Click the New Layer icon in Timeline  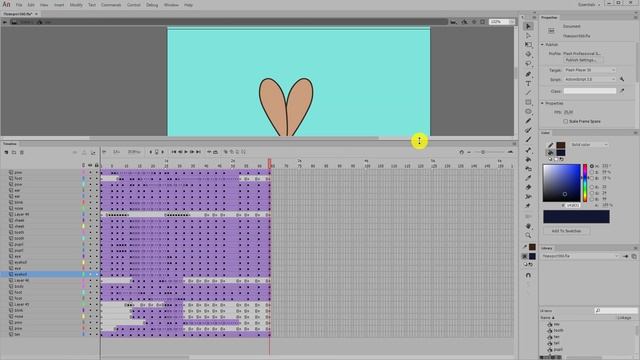tap(6, 152)
